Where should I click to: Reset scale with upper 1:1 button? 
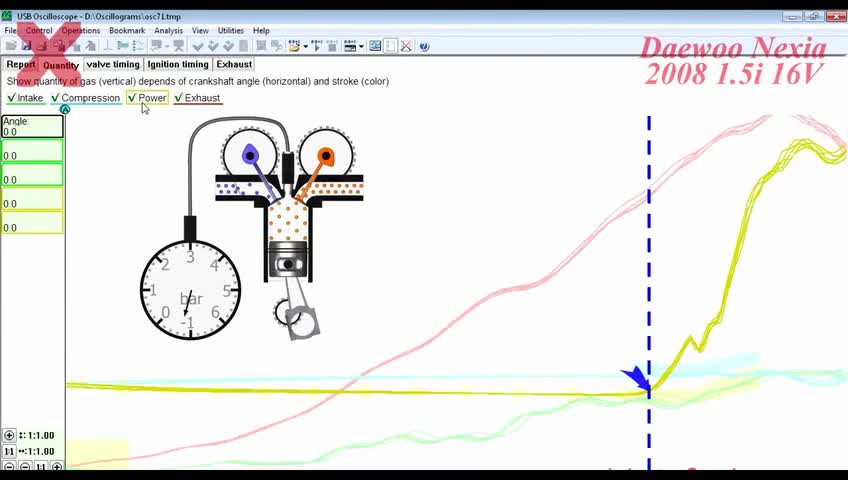pos(9,451)
